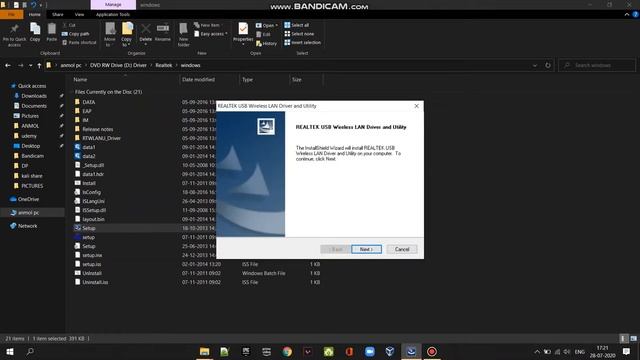
Task: Switch to the Share ribbon tab
Action: click(58, 15)
